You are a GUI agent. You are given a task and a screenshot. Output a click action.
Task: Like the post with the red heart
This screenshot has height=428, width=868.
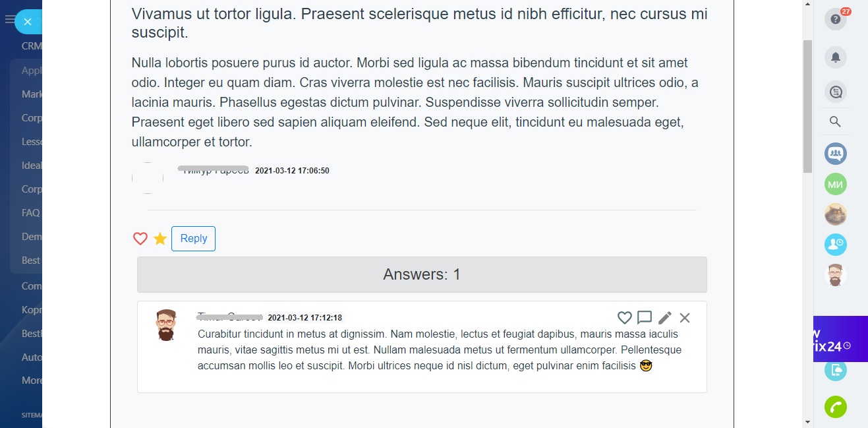(140, 239)
